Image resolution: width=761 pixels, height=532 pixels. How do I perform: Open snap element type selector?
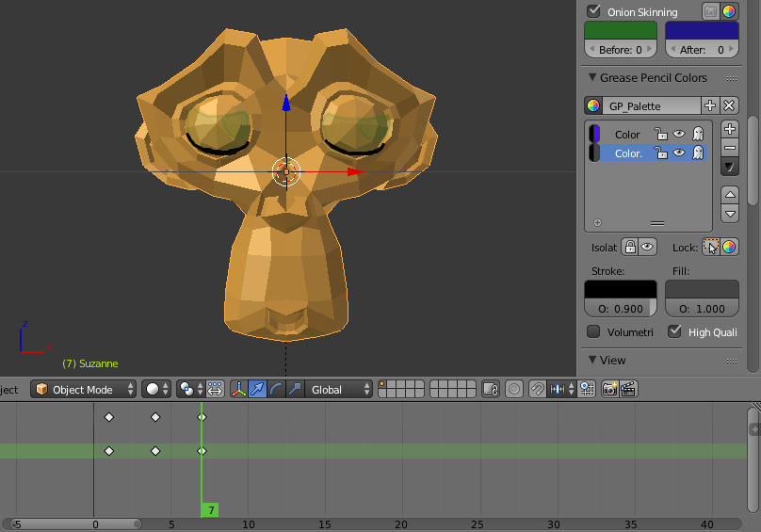click(561, 389)
